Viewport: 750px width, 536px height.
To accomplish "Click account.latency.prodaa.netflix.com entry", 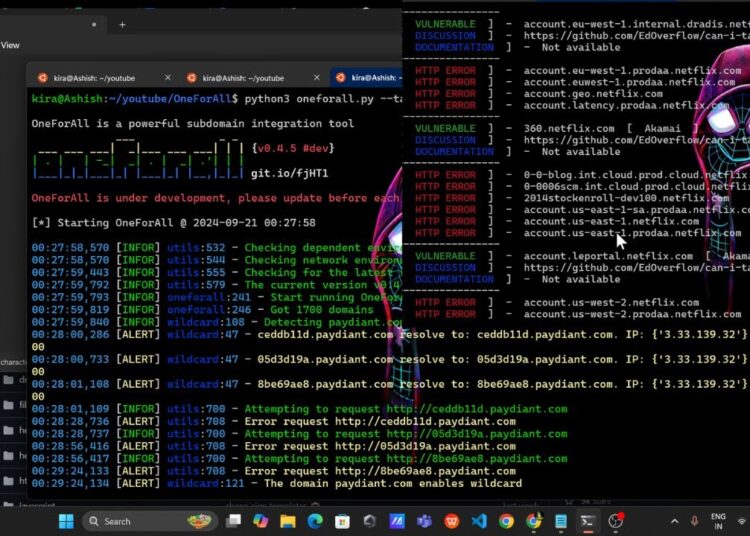I will click(x=626, y=105).
